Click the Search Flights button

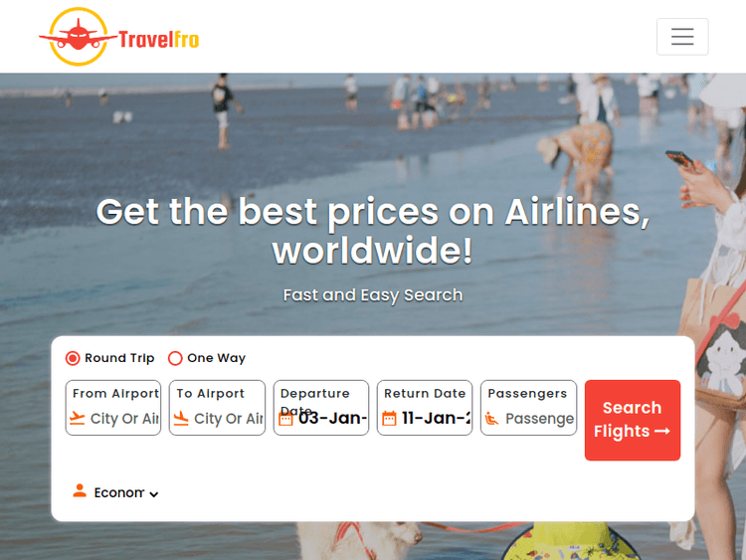pos(633,420)
